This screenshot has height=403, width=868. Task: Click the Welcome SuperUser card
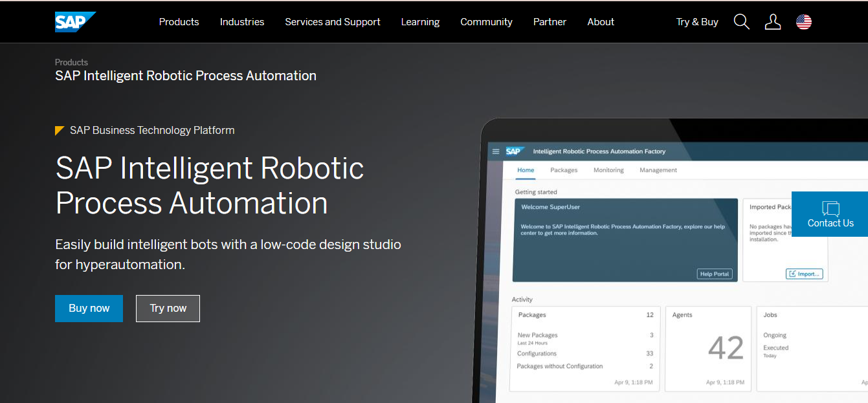(x=625, y=240)
